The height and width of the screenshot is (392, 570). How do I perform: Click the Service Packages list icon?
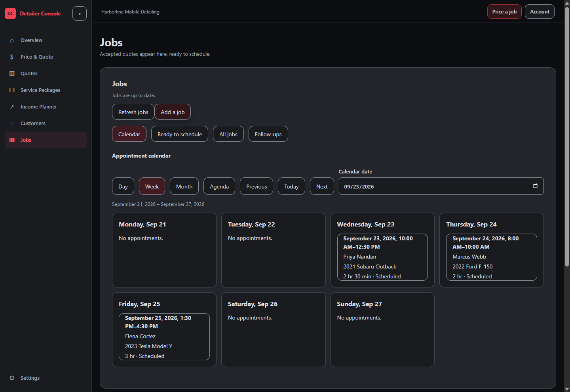point(12,90)
